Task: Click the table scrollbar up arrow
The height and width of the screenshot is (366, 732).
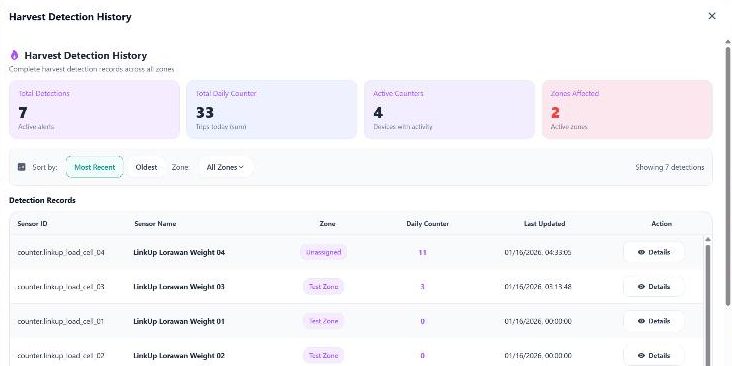Action: (708, 239)
